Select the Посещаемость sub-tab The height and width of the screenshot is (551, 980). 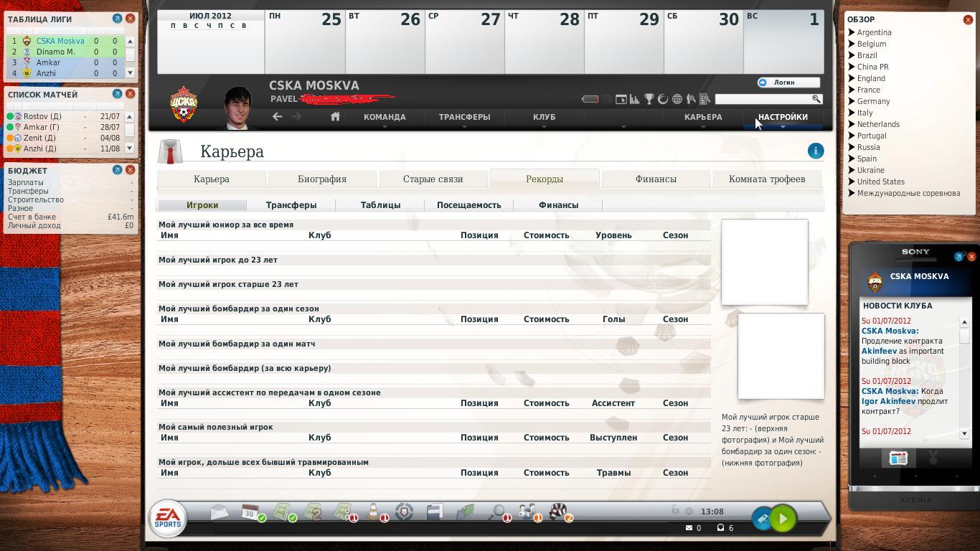(x=469, y=205)
